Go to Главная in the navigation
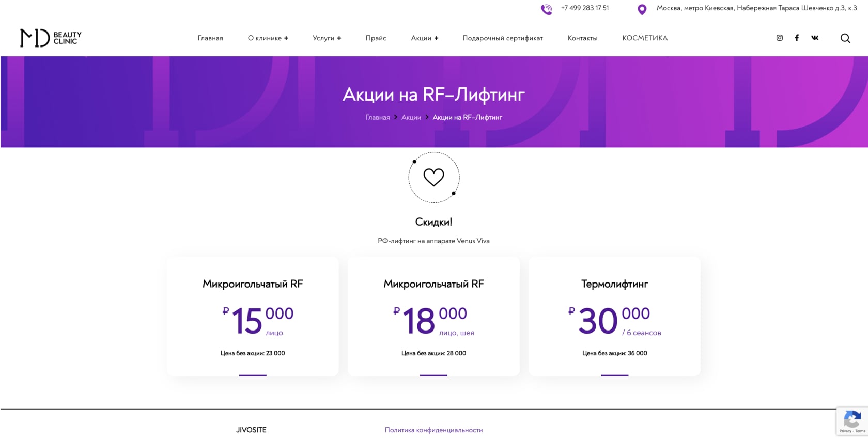Viewport: 868px width, 440px height. pos(210,38)
